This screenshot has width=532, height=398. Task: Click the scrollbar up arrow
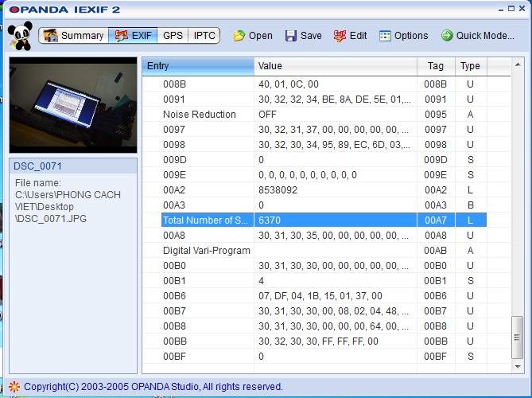pyautogui.click(x=518, y=64)
